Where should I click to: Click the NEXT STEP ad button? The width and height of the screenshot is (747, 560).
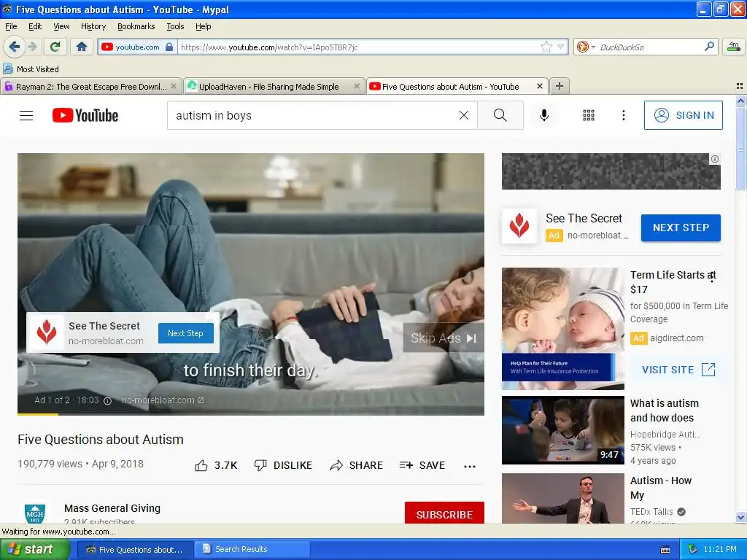click(x=681, y=227)
